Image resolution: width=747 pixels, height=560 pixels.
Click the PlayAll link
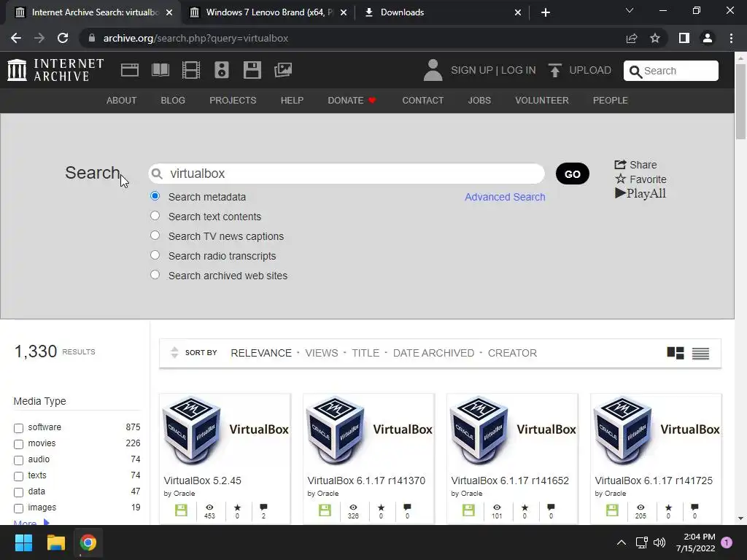(640, 193)
